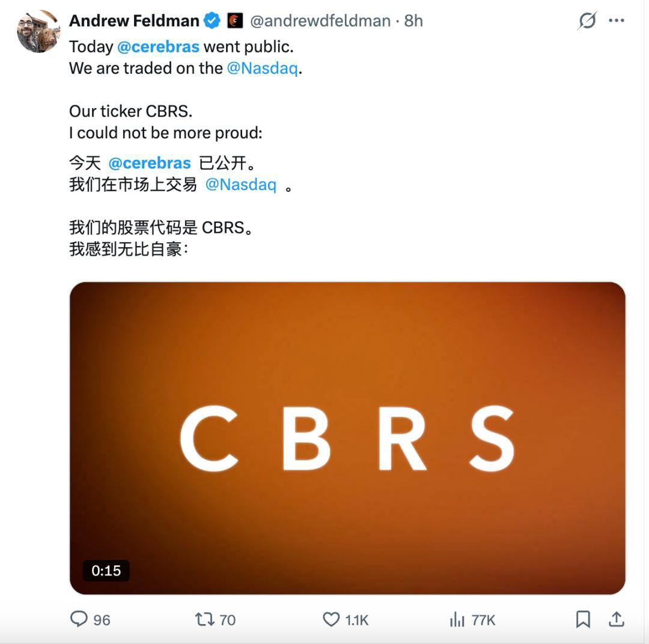Open the @Nasdaq mention in English text
This screenshot has height=644, width=649.
(x=263, y=69)
